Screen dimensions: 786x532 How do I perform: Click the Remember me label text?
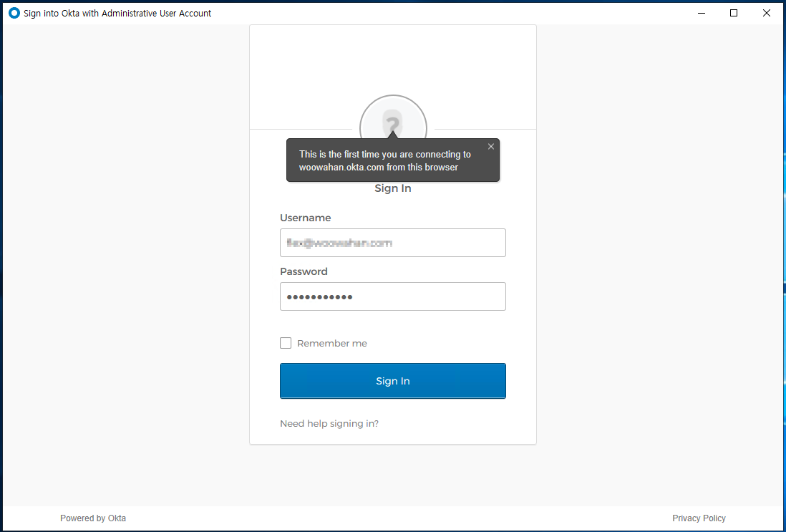[x=332, y=344]
